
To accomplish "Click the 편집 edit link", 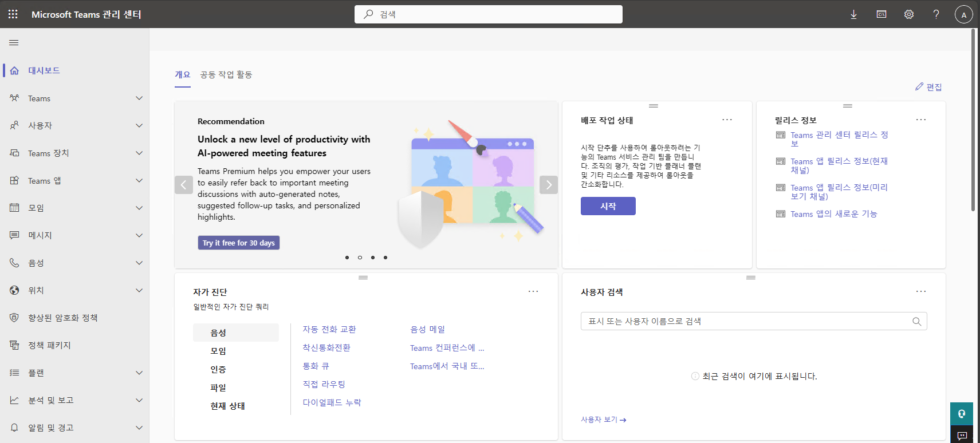I will coord(928,86).
